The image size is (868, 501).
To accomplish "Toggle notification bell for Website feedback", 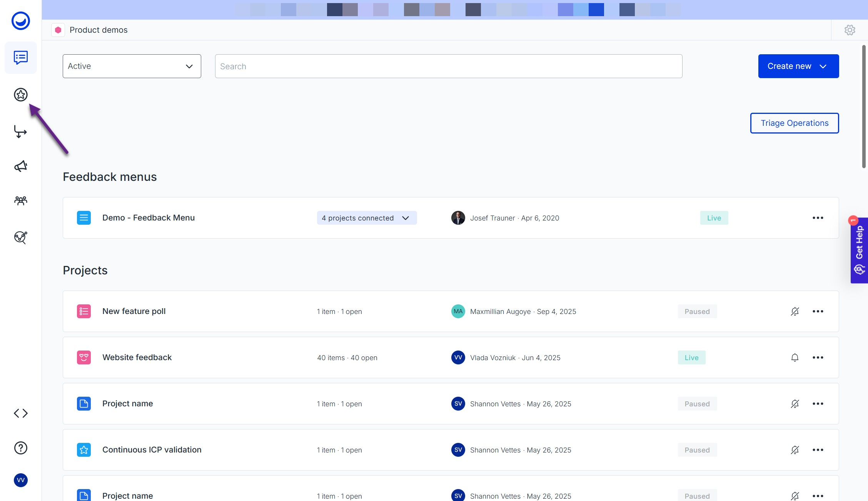I will pos(795,357).
